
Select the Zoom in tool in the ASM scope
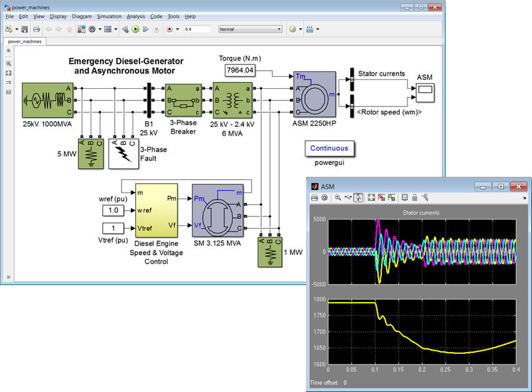pyautogui.click(x=337, y=197)
